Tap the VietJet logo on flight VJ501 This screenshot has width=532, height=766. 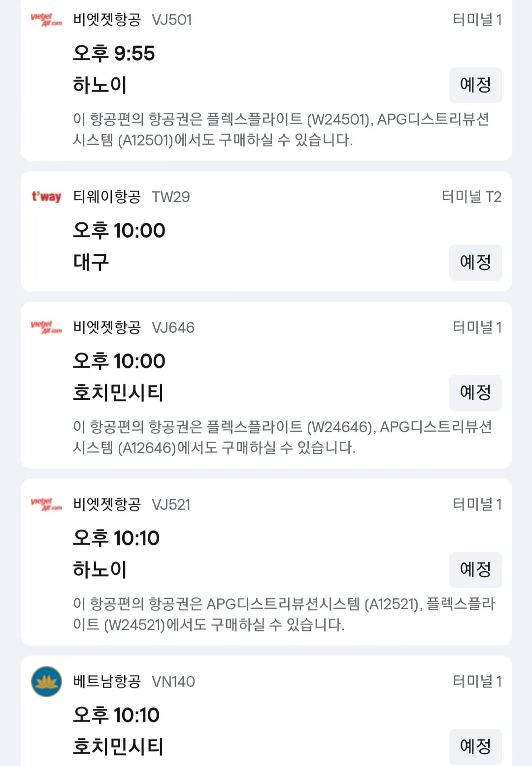46,20
